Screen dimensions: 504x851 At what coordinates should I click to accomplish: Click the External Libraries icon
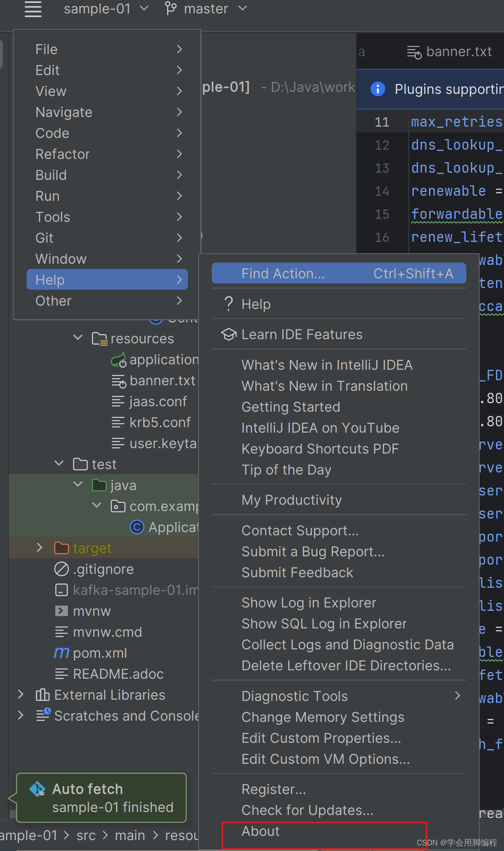(43, 695)
